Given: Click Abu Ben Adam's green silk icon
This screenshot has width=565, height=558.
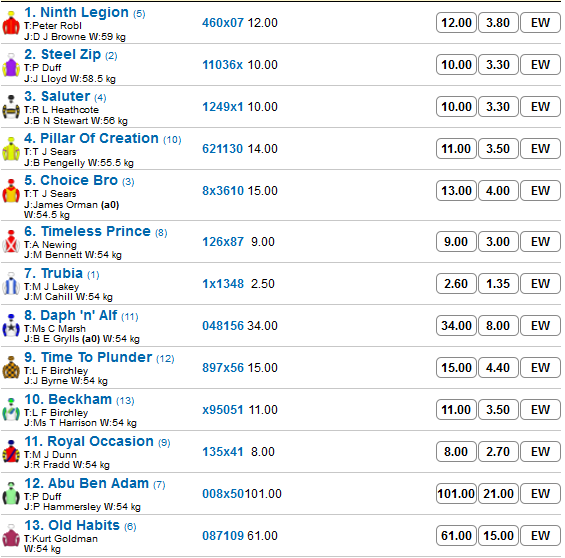Looking at the screenshot, I should 11,494.
